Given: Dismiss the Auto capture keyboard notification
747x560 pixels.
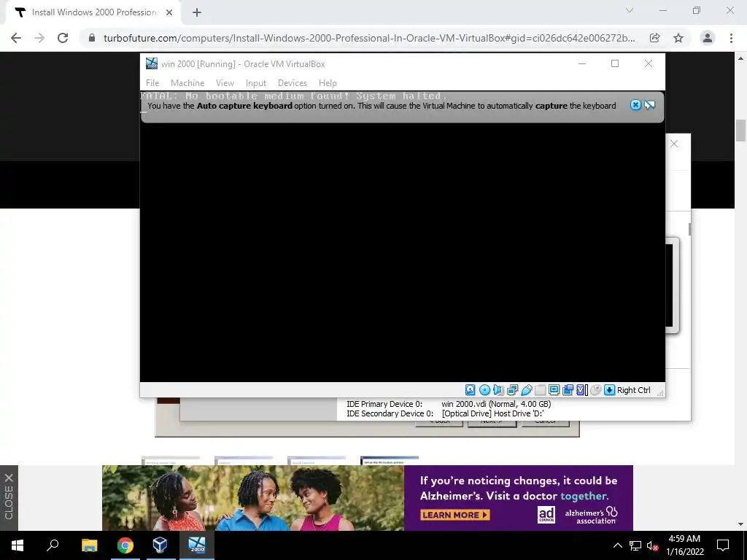Looking at the screenshot, I should (635, 105).
